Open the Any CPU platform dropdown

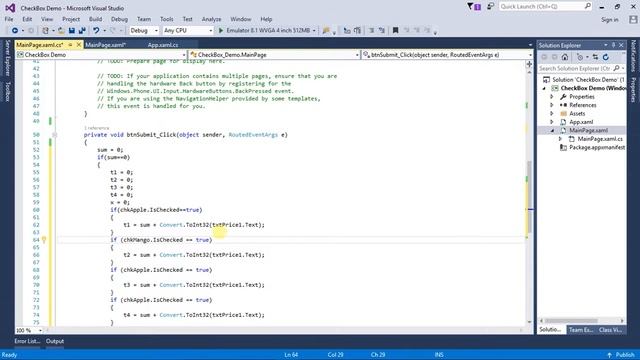211,31
